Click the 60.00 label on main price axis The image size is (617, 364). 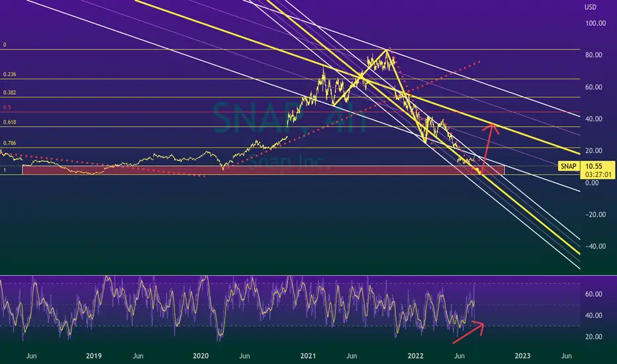[594, 87]
